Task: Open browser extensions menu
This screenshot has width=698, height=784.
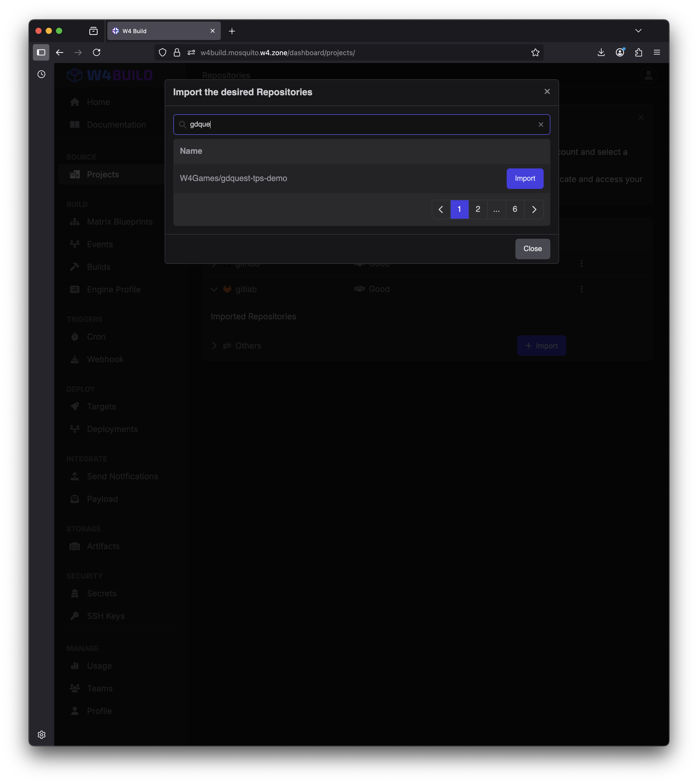Action: tap(638, 53)
